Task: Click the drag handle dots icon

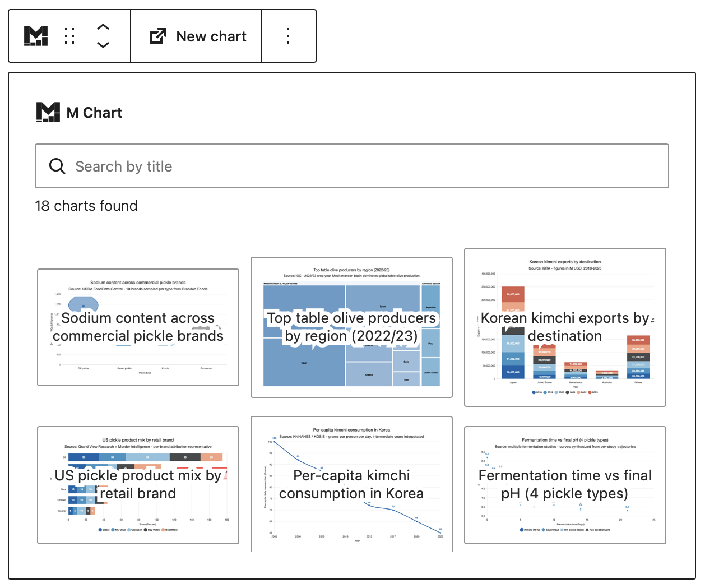Action: pos(69,36)
